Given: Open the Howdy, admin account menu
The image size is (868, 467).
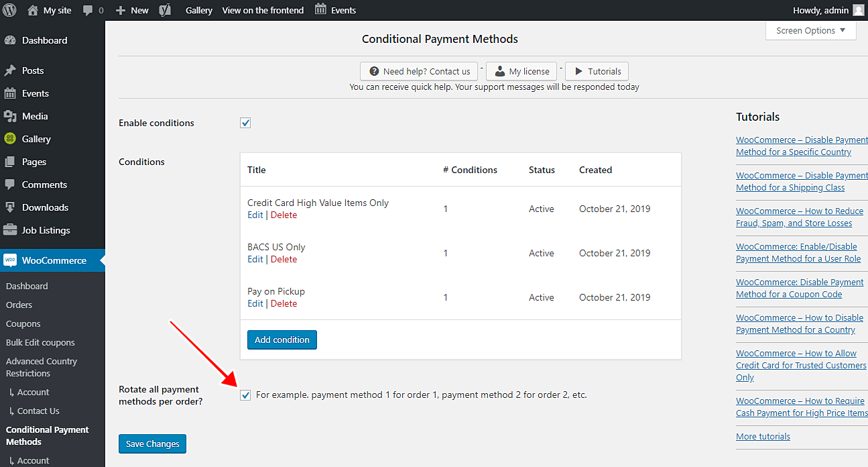Looking at the screenshot, I should (828, 10).
